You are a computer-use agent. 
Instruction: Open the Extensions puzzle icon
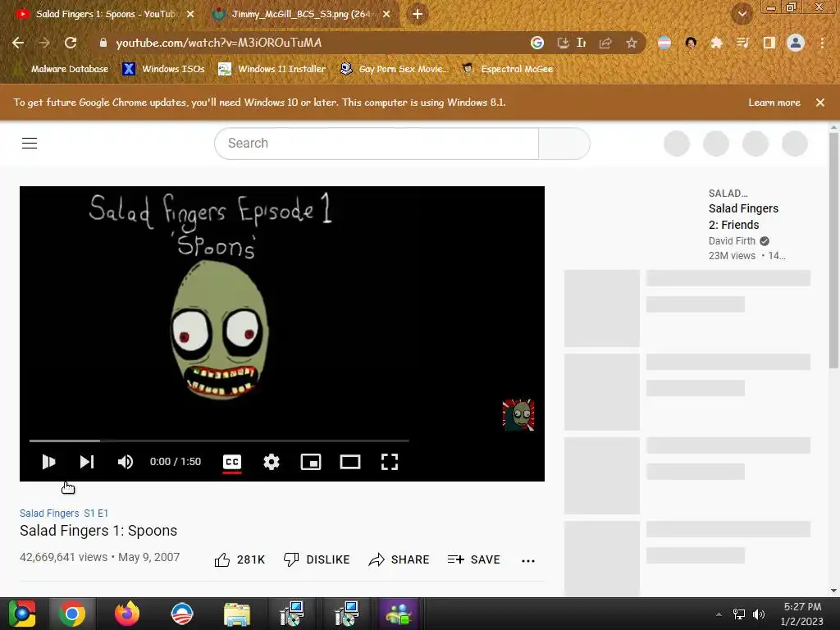716,43
